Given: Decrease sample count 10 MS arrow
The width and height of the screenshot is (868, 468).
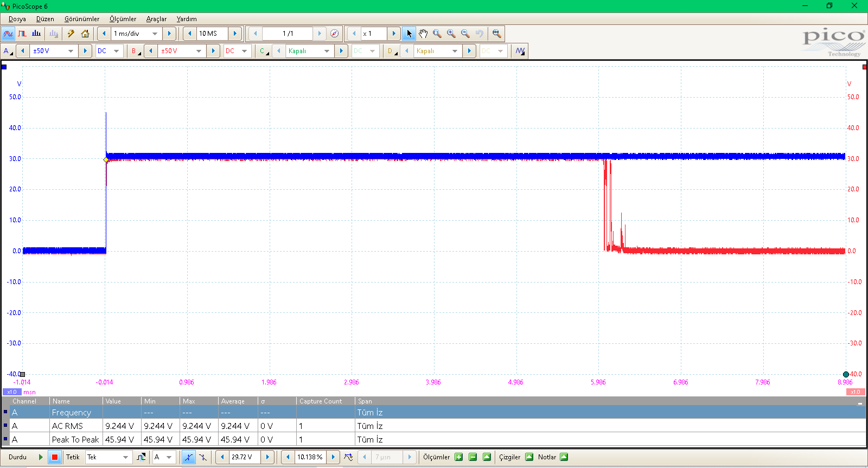Looking at the screenshot, I should (189, 34).
